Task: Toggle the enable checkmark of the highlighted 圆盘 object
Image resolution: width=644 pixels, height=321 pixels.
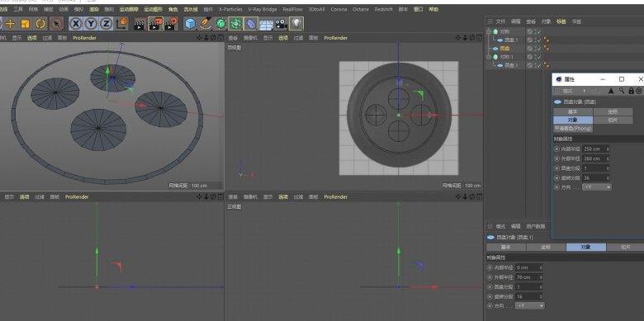Action: (x=539, y=49)
